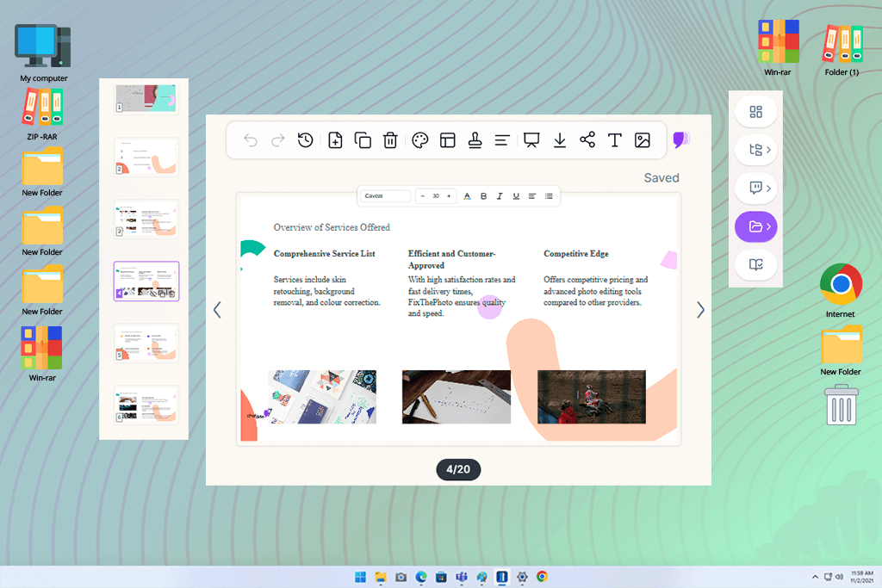
Task: Select slide 3 thumbnail
Action: [x=146, y=220]
